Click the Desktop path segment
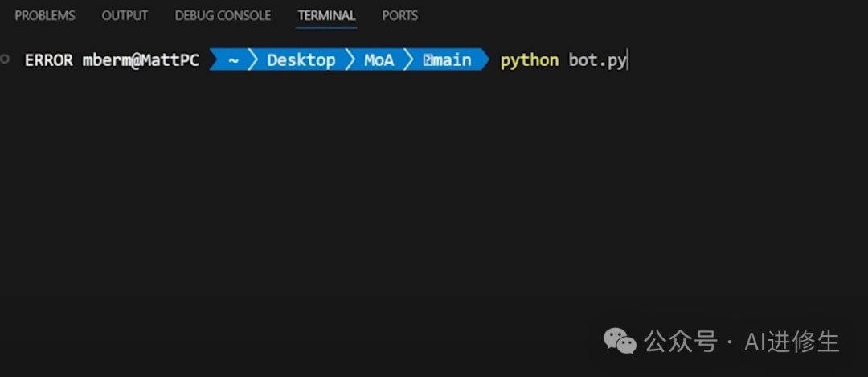 pyautogui.click(x=301, y=60)
